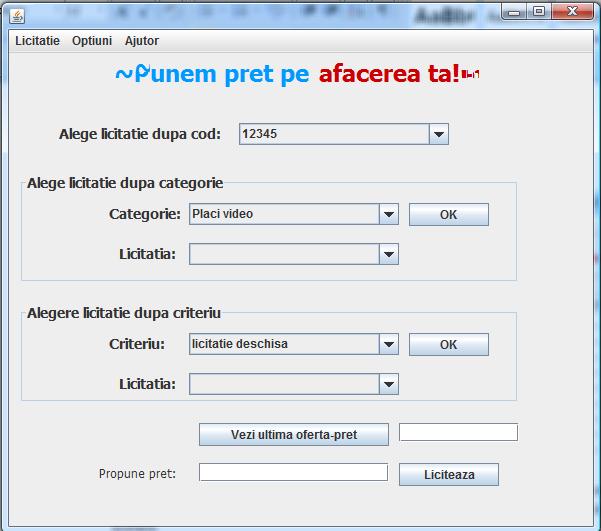Open the Ajutor menu

[142, 41]
